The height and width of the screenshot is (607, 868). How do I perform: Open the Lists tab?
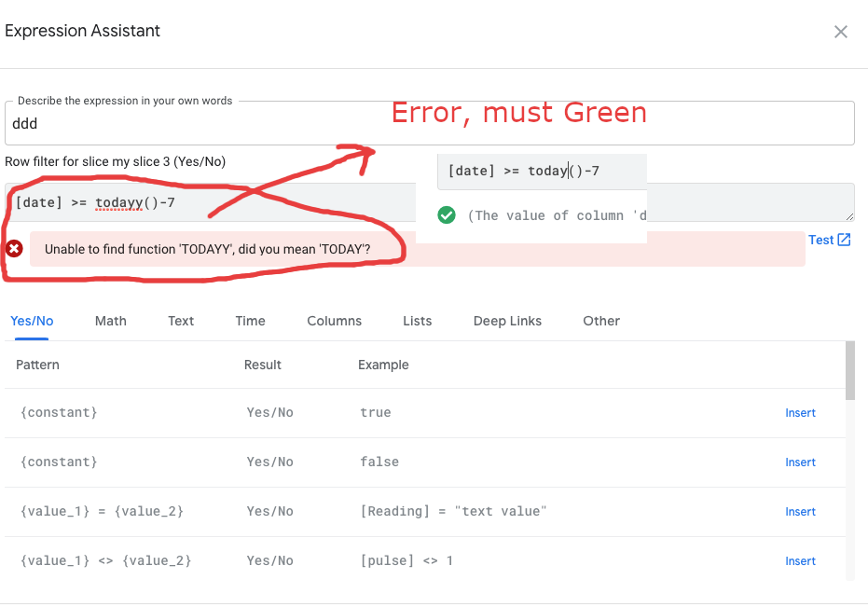pos(417,321)
